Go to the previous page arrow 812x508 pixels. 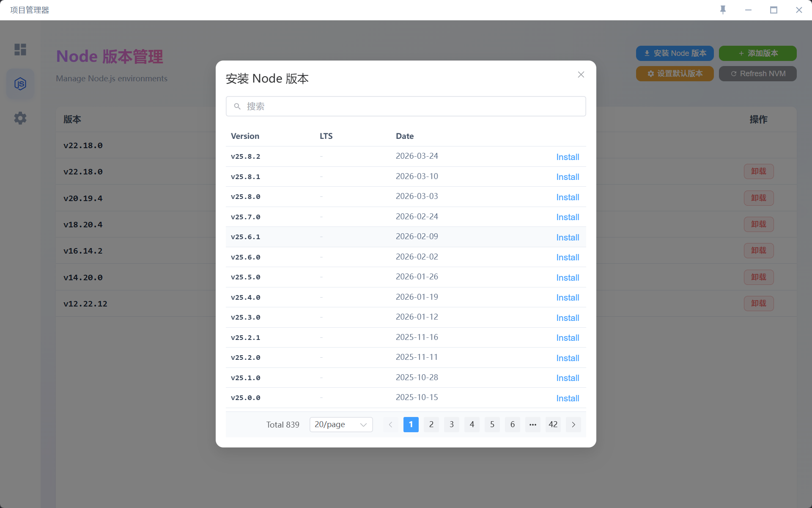tap(391, 425)
